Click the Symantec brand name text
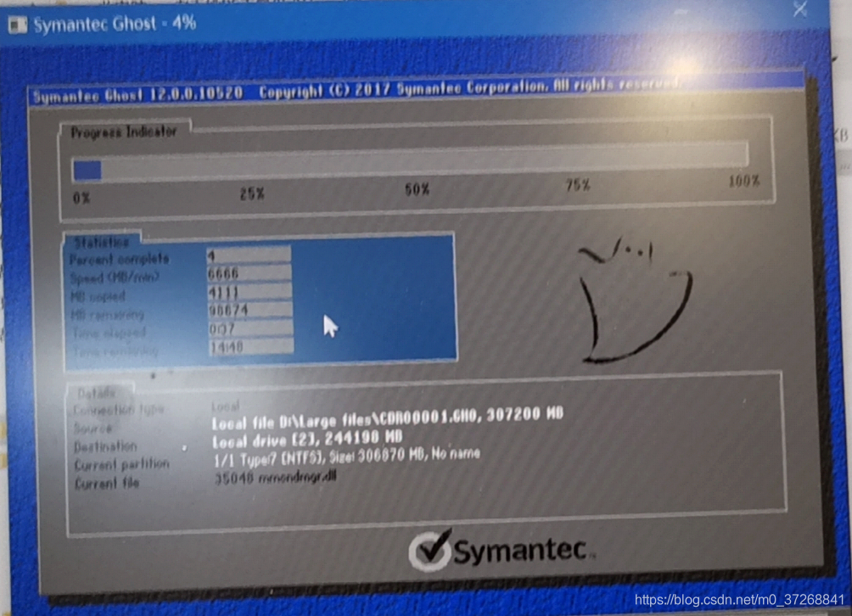The image size is (852, 616). click(x=520, y=551)
